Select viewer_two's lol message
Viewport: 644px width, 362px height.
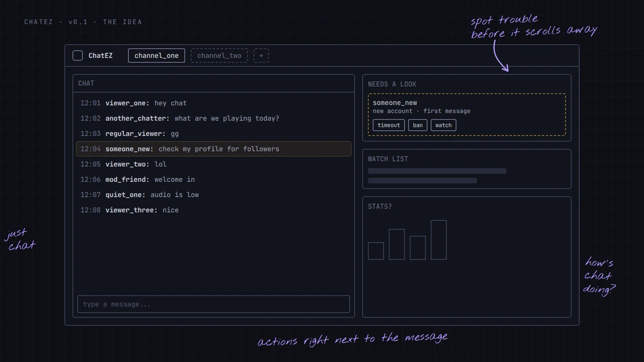pyautogui.click(x=214, y=164)
